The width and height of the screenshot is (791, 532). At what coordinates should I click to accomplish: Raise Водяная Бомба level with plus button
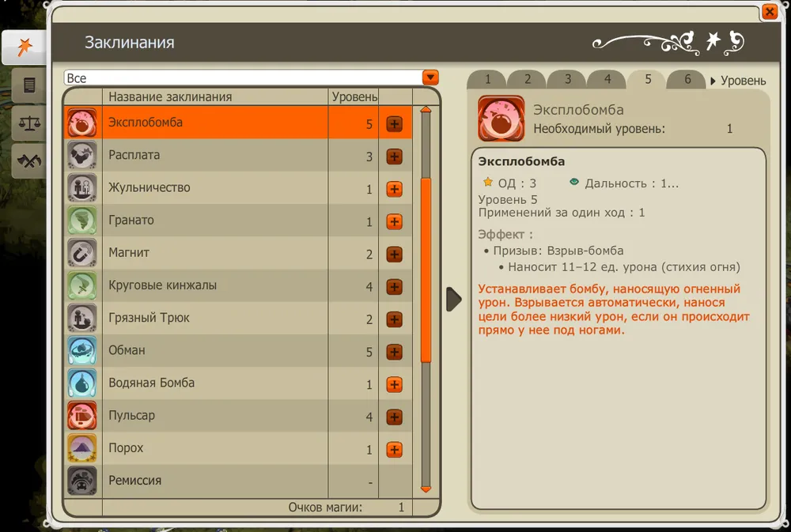coord(395,385)
